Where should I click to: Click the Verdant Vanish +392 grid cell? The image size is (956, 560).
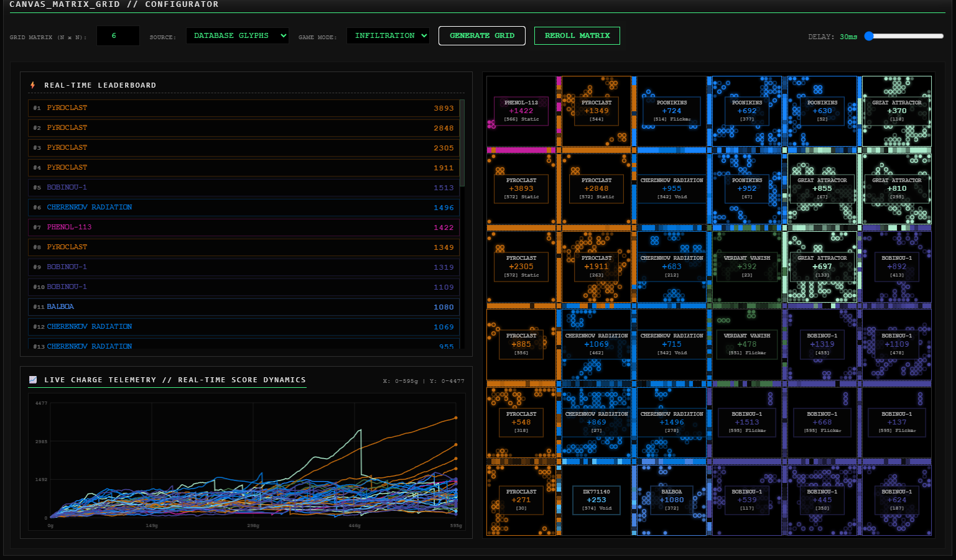tap(747, 267)
